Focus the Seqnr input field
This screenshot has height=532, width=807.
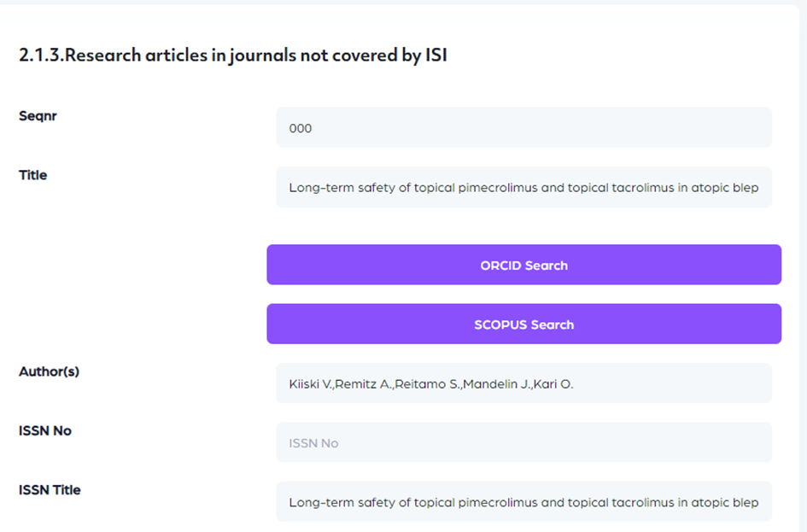523,128
